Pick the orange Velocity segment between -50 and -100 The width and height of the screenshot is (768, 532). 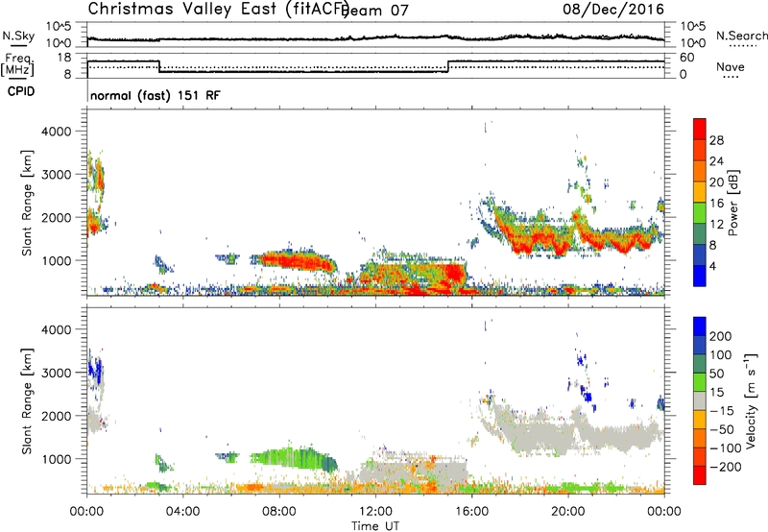pos(700,438)
